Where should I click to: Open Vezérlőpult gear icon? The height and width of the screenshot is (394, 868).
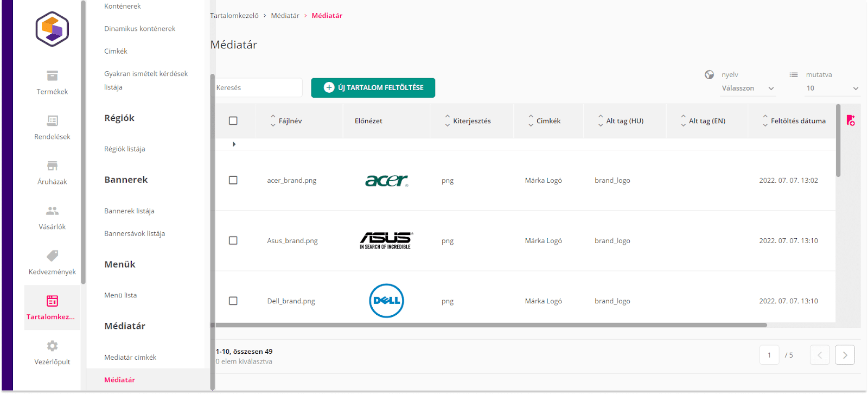[x=52, y=346]
